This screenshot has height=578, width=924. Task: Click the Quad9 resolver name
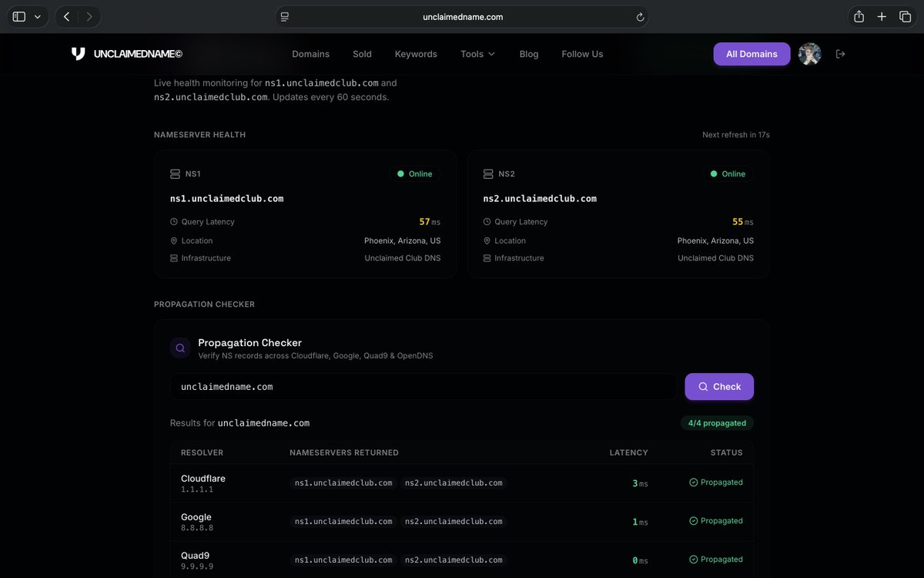(x=195, y=556)
